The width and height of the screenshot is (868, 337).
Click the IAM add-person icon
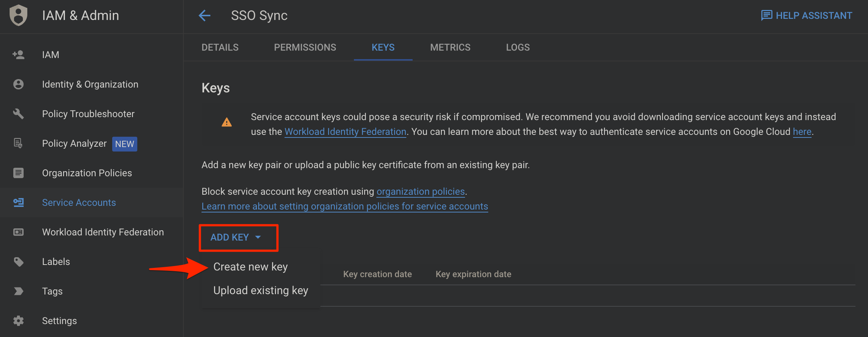[18, 55]
